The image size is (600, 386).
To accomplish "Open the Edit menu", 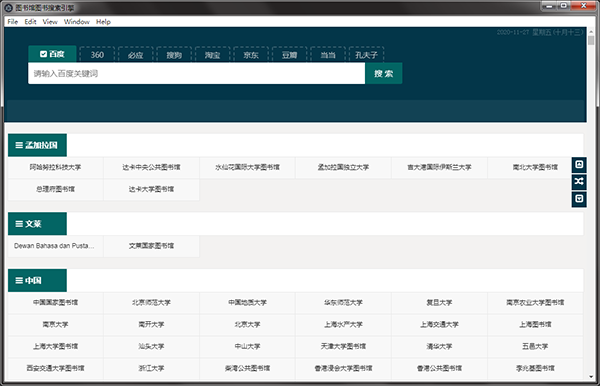I will click(30, 21).
